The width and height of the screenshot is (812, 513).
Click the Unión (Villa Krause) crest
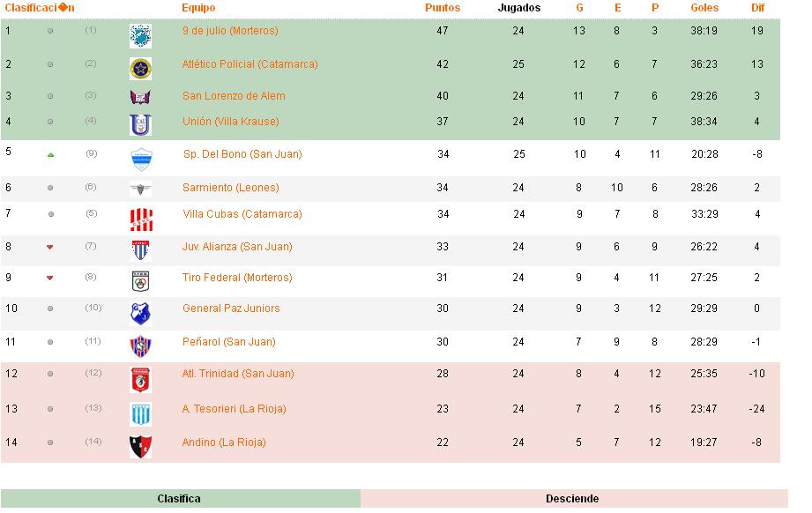click(140, 124)
